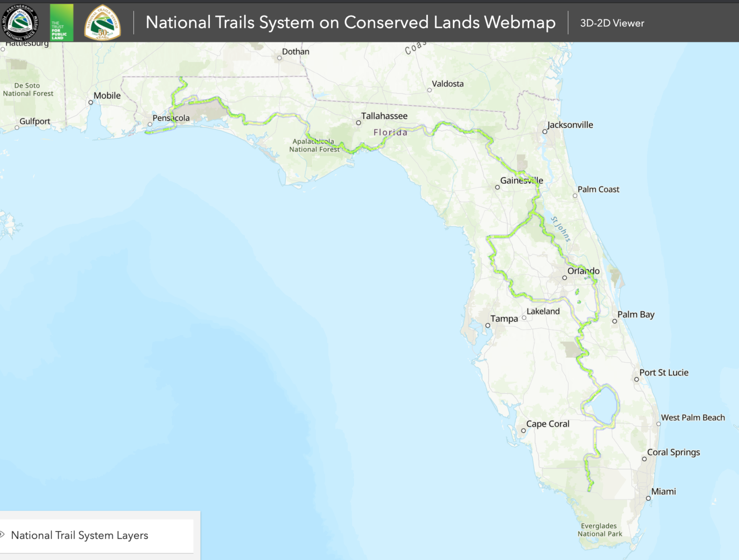Expand the National Trail System Layers panel

tap(80, 535)
